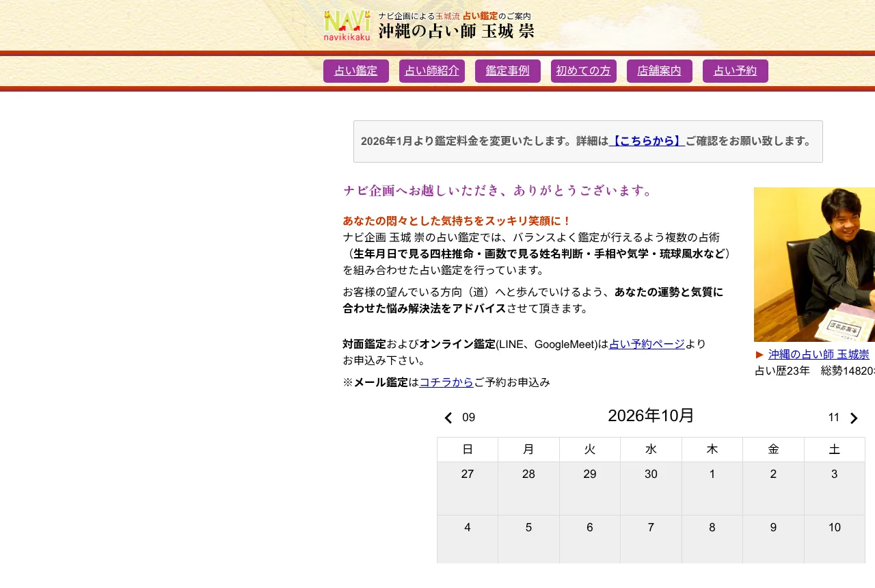Select calendar date 7
The image size is (875, 588).
pos(651,539)
